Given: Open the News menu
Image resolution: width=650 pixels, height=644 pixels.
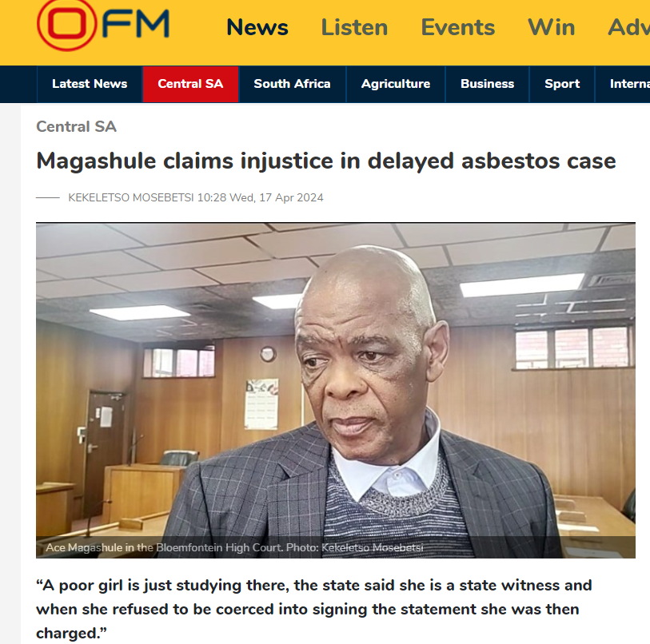Looking at the screenshot, I should pyautogui.click(x=257, y=27).
